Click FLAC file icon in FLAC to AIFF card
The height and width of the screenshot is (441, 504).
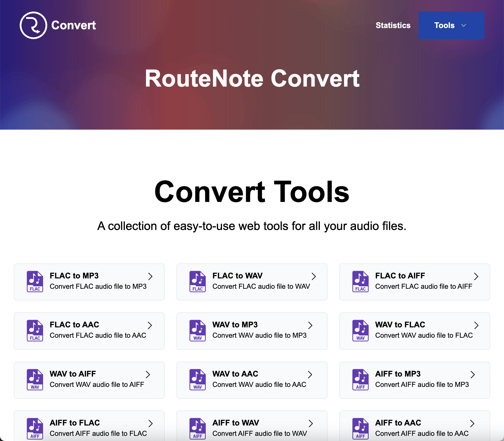point(360,282)
